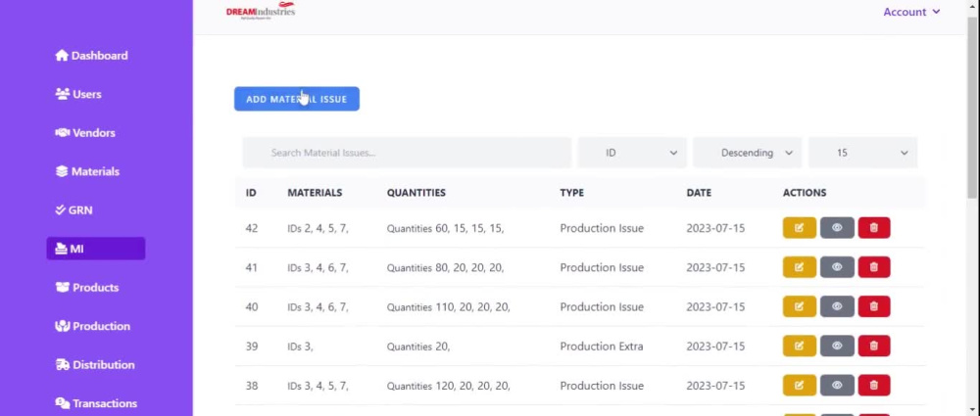Open the 15 rows-per-page dropdown

tap(862, 153)
